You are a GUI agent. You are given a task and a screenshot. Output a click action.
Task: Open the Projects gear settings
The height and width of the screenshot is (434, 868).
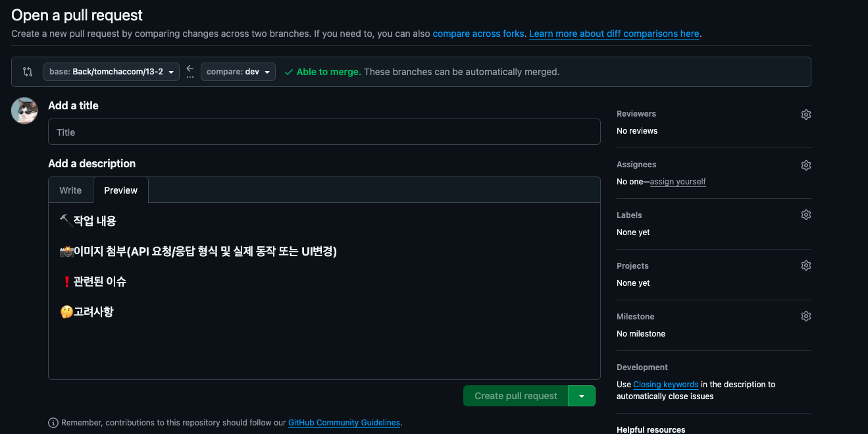[806, 265]
